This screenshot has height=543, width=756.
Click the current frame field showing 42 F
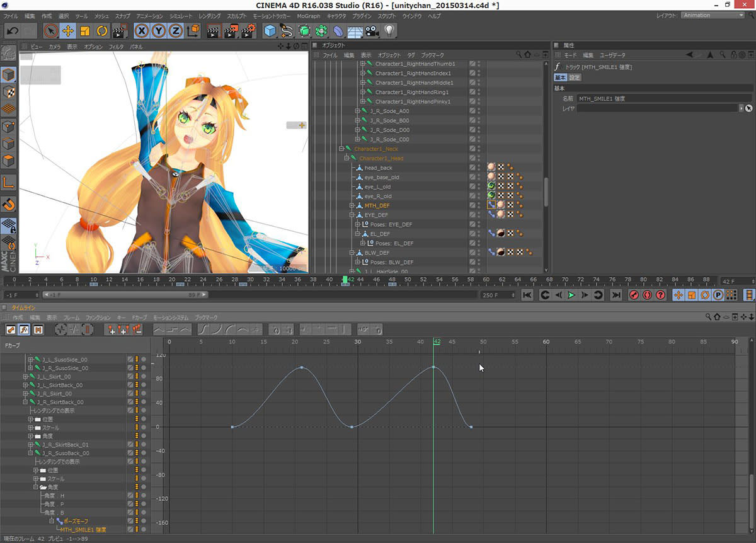tap(736, 281)
